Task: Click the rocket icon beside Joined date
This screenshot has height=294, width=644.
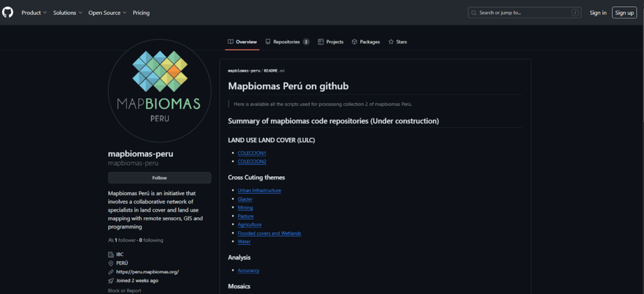Action: pyautogui.click(x=111, y=280)
